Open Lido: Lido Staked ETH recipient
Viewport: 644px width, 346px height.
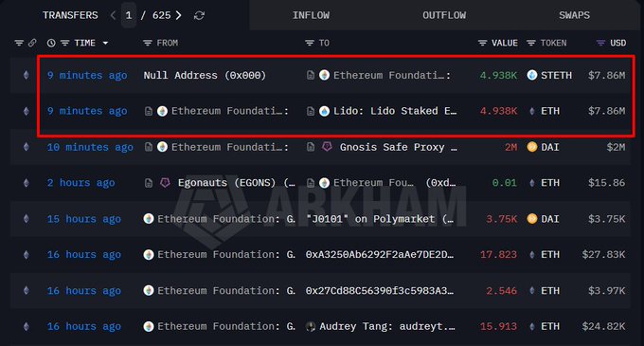tap(395, 111)
